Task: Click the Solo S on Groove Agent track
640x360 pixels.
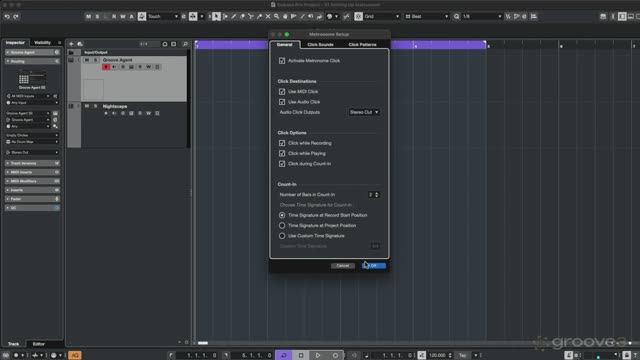Action: pyautogui.click(x=96, y=60)
